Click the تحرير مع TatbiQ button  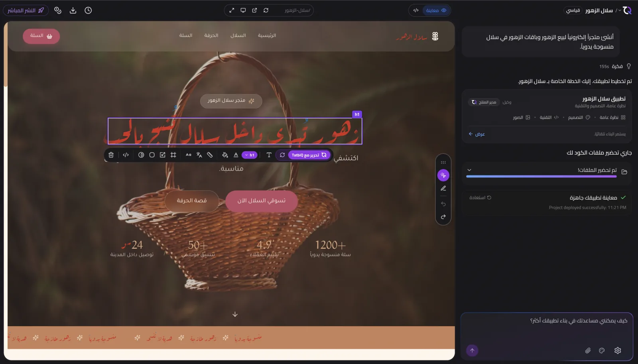(309, 155)
